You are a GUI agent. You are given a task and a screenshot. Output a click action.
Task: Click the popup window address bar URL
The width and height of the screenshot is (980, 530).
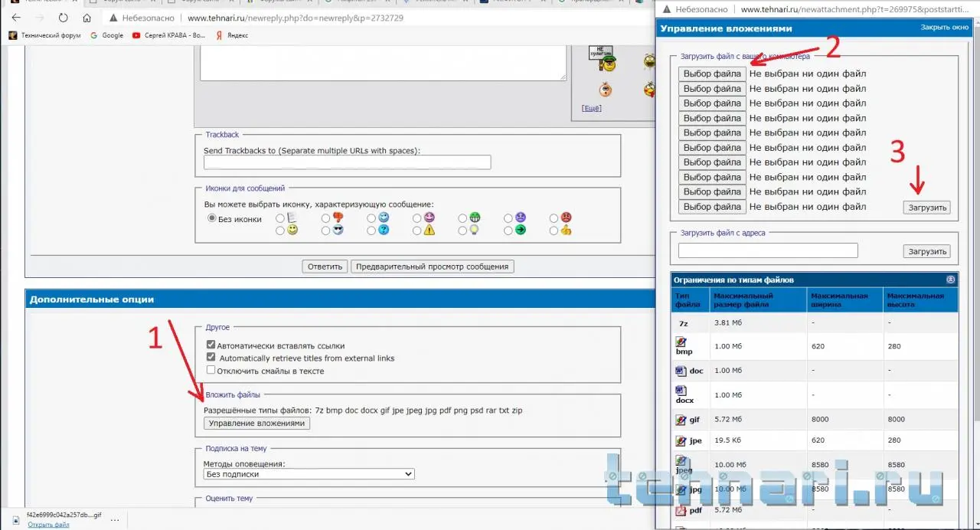[856, 9]
